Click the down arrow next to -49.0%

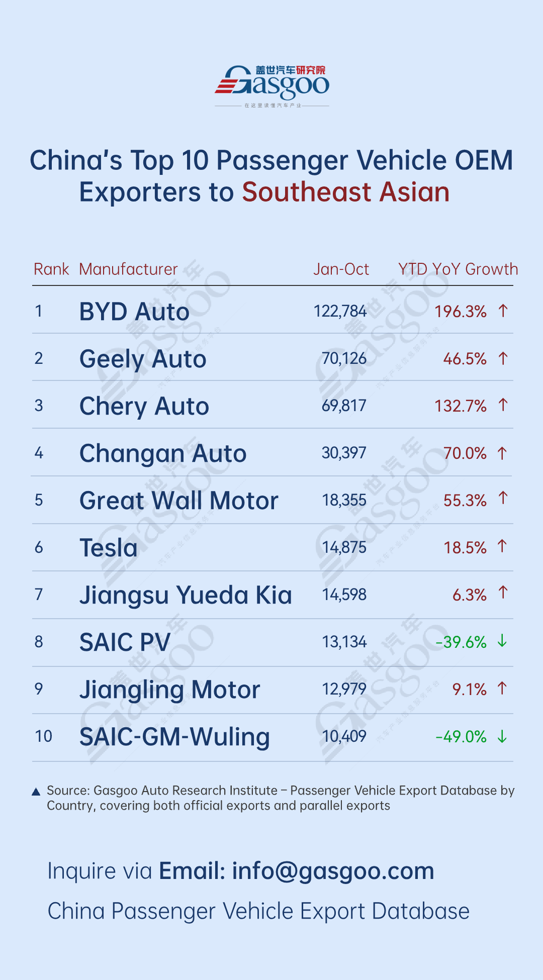[x=502, y=736]
